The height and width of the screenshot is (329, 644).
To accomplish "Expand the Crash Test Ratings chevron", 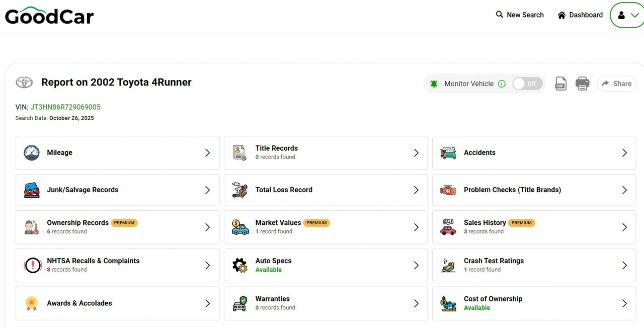I will coord(624,266).
